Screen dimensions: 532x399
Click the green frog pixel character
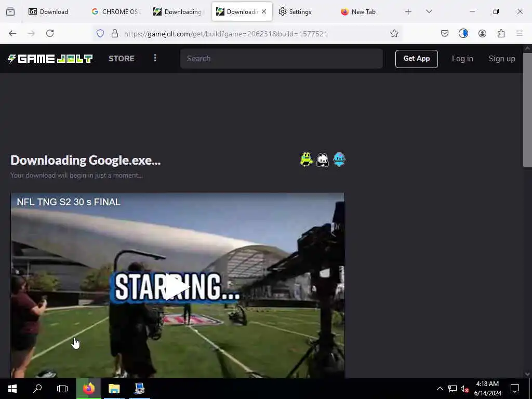(306, 159)
